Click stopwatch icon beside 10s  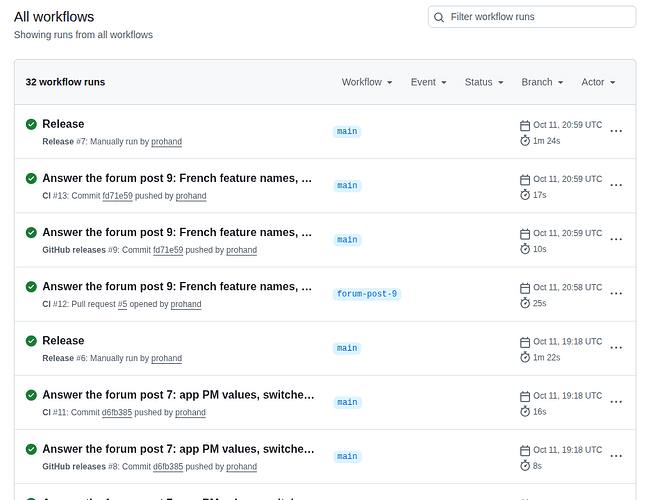pos(525,249)
